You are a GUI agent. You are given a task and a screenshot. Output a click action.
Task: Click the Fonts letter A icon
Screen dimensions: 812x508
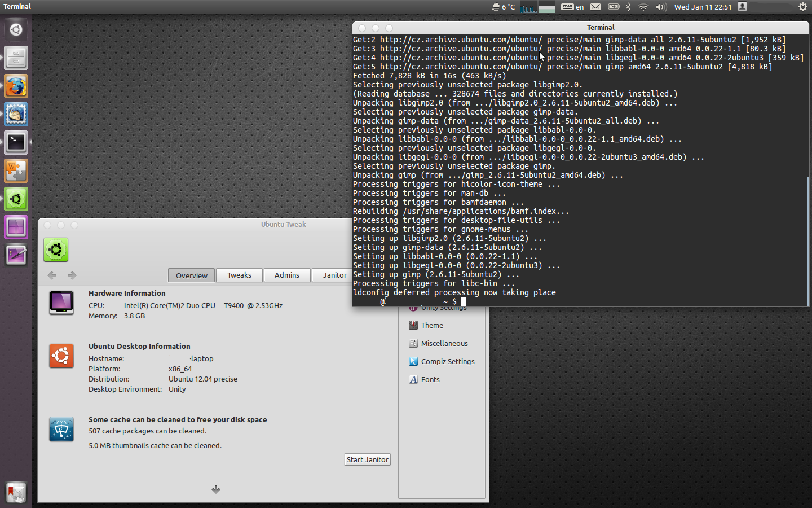413,379
